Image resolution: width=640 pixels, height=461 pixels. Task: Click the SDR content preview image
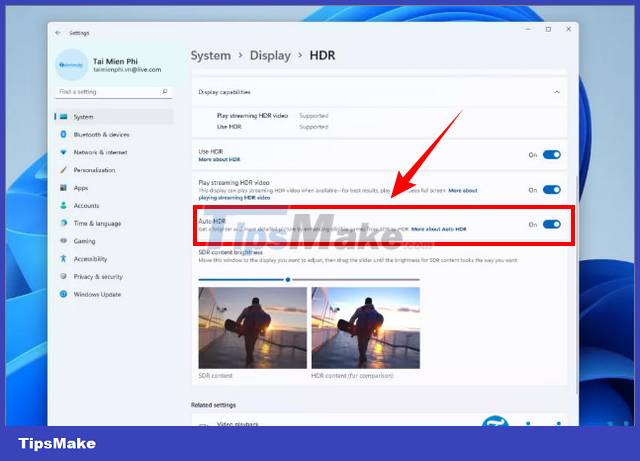(x=253, y=328)
